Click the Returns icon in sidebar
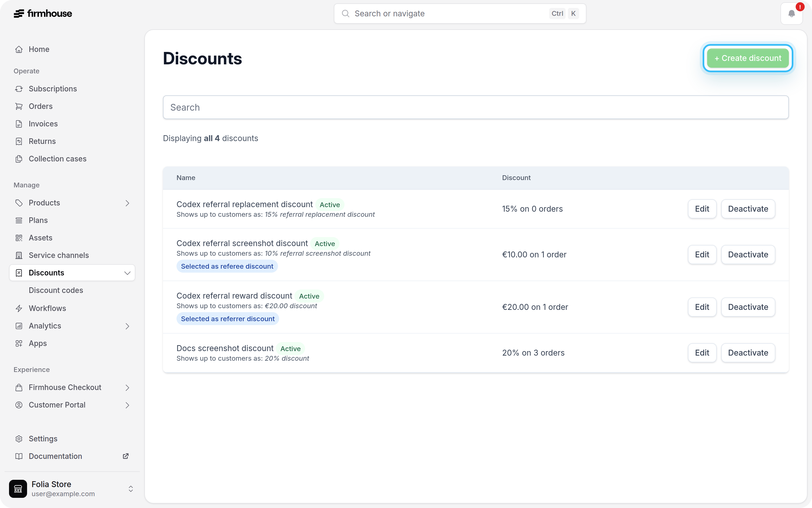This screenshot has width=812, height=508. 19,141
